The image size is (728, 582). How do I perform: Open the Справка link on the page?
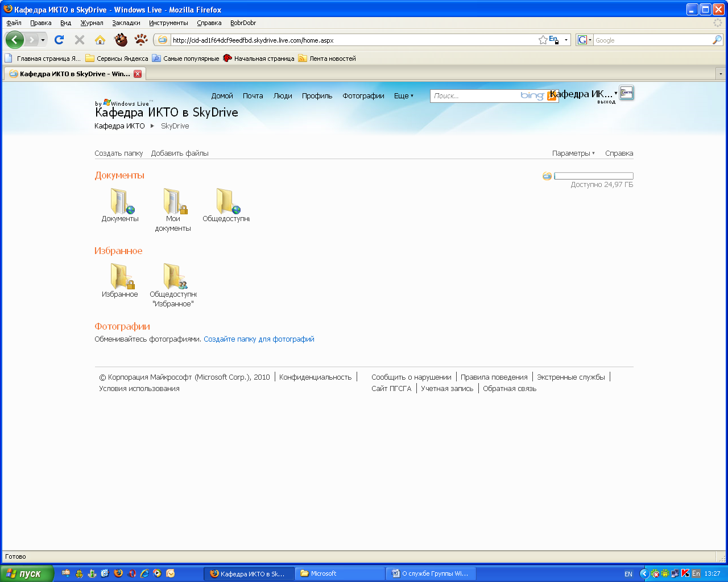[x=619, y=153]
